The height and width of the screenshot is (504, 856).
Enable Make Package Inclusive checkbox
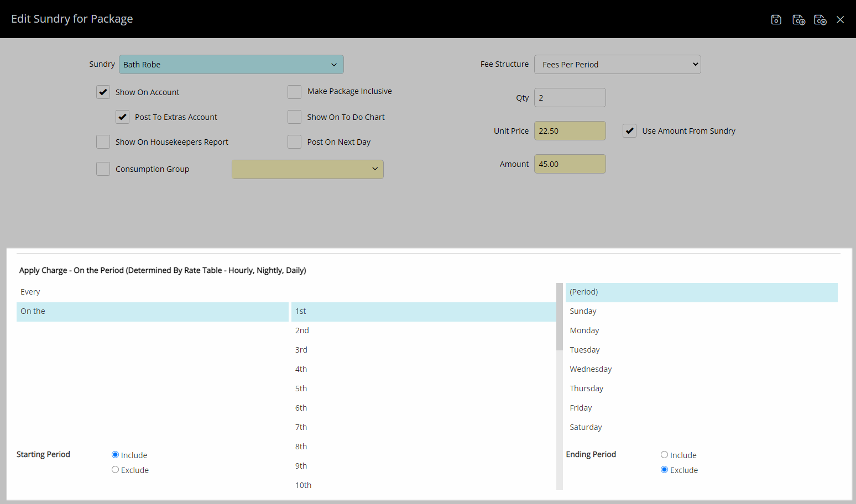point(295,92)
